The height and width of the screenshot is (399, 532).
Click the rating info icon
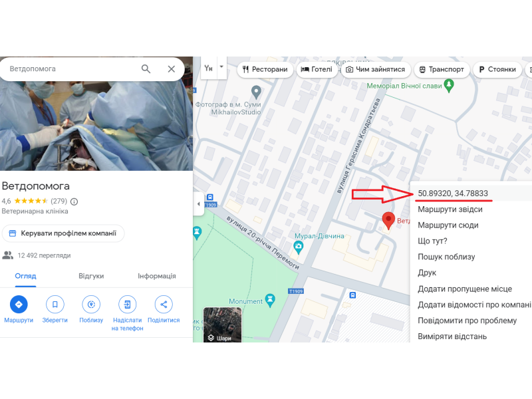74,201
